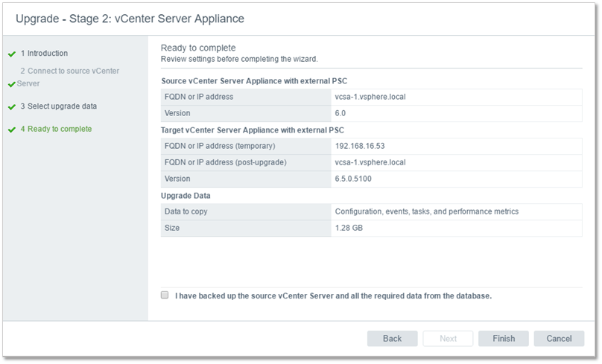Click source FQDN value vcsa-1.vsphere.local
This screenshot has width=602, height=364.
coord(370,97)
